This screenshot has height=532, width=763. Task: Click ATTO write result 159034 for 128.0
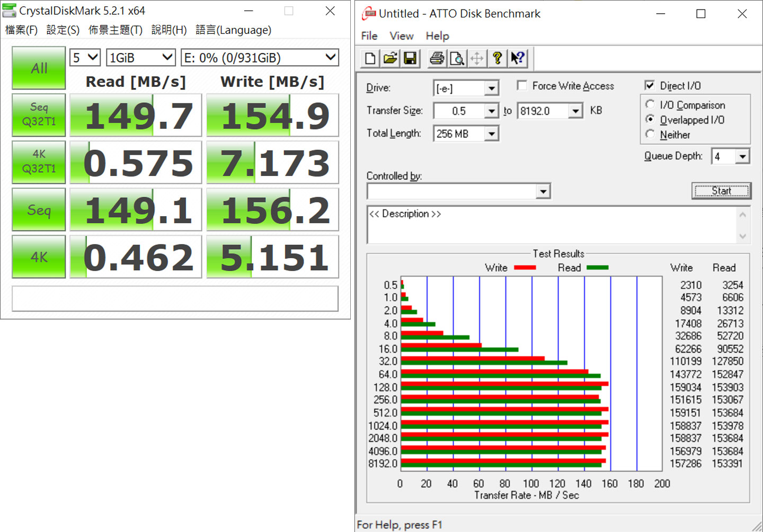pos(686,387)
